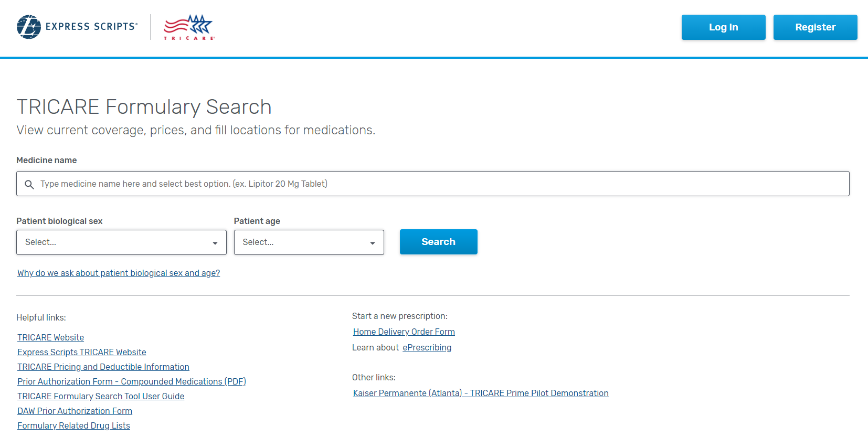
Task: Open TRICARE Formulary Search Tool User Guide
Action: pyautogui.click(x=101, y=396)
